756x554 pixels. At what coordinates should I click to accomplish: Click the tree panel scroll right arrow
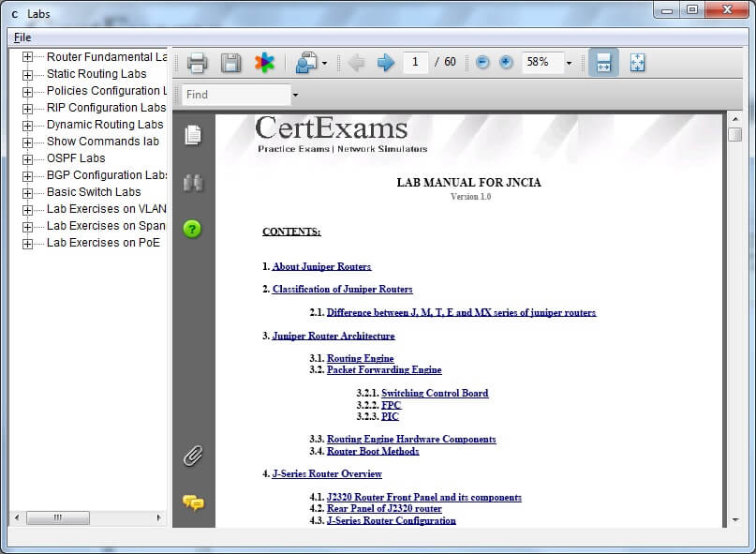pos(159,517)
